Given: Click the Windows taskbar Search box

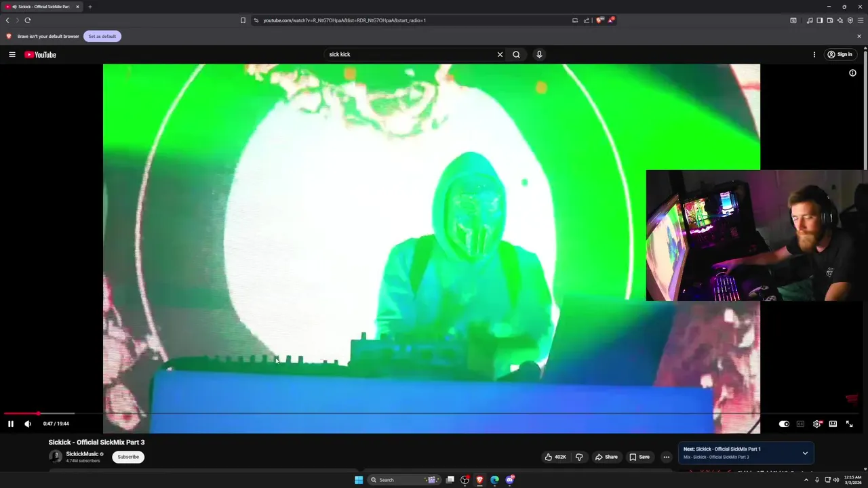Looking at the screenshot, I should pyautogui.click(x=405, y=480).
